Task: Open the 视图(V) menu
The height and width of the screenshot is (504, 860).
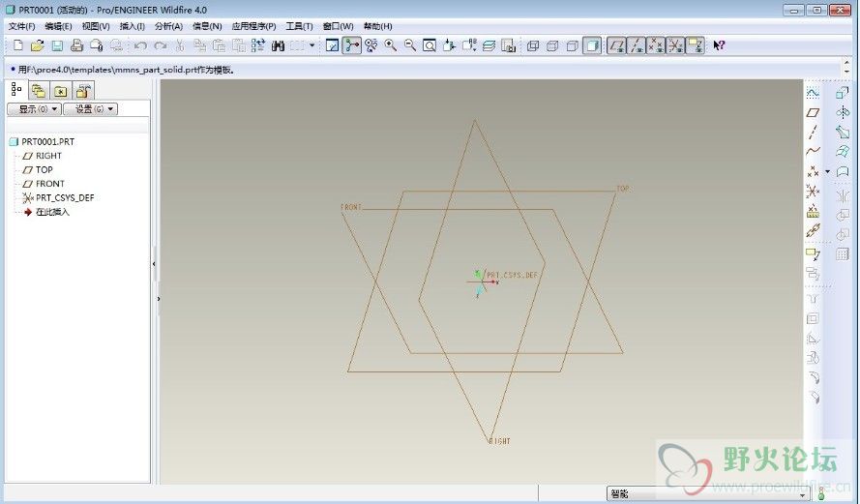Action: pos(96,26)
